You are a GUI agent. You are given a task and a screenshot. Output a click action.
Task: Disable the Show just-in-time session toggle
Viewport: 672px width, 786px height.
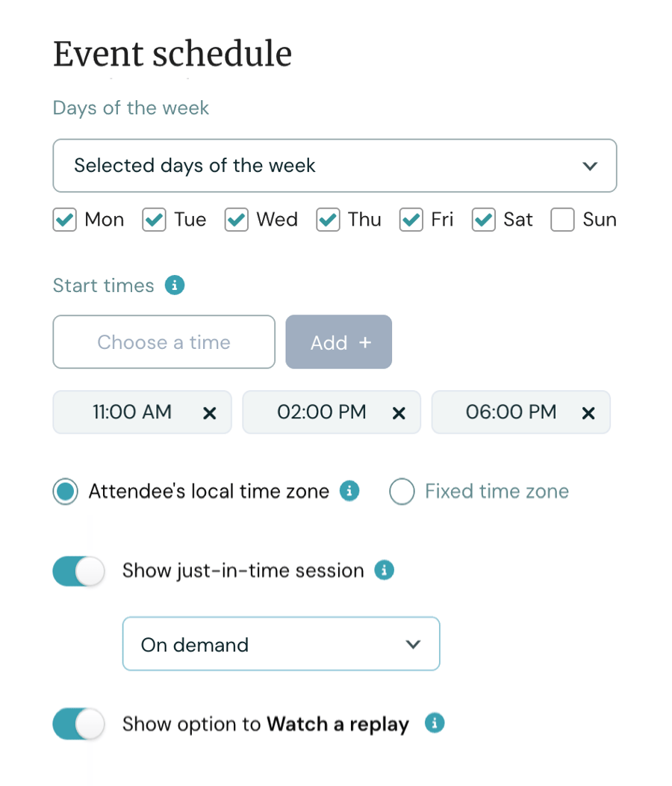coord(78,570)
